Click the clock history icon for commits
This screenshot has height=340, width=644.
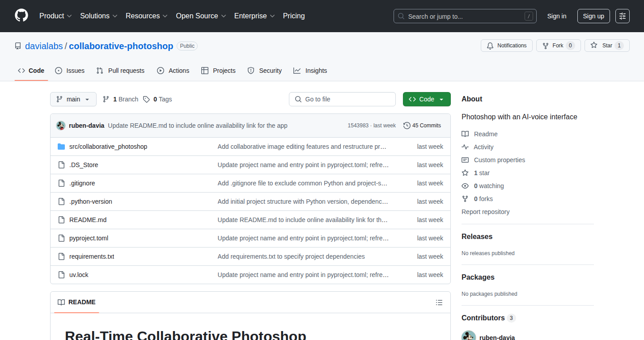407,126
